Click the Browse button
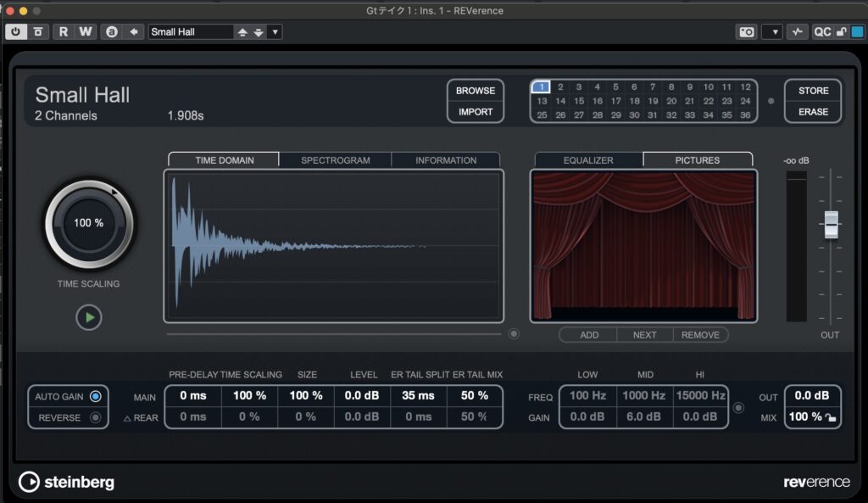This screenshot has height=503, width=868. (476, 91)
